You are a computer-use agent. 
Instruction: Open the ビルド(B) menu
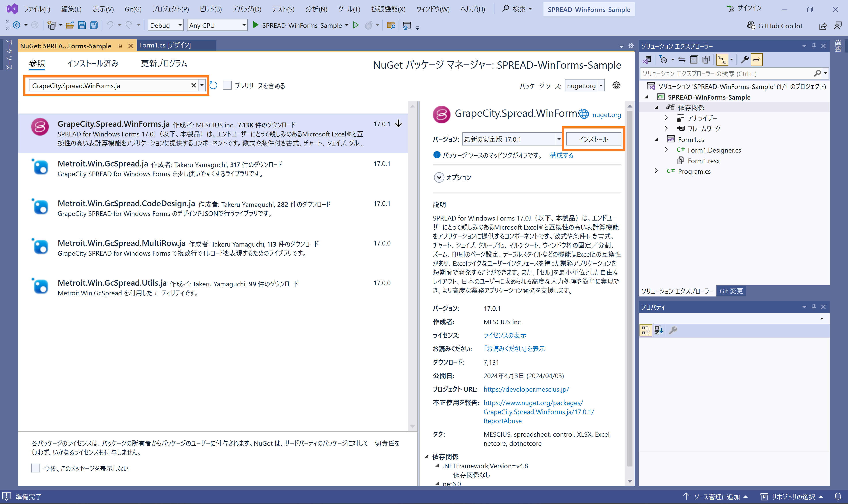tap(211, 9)
